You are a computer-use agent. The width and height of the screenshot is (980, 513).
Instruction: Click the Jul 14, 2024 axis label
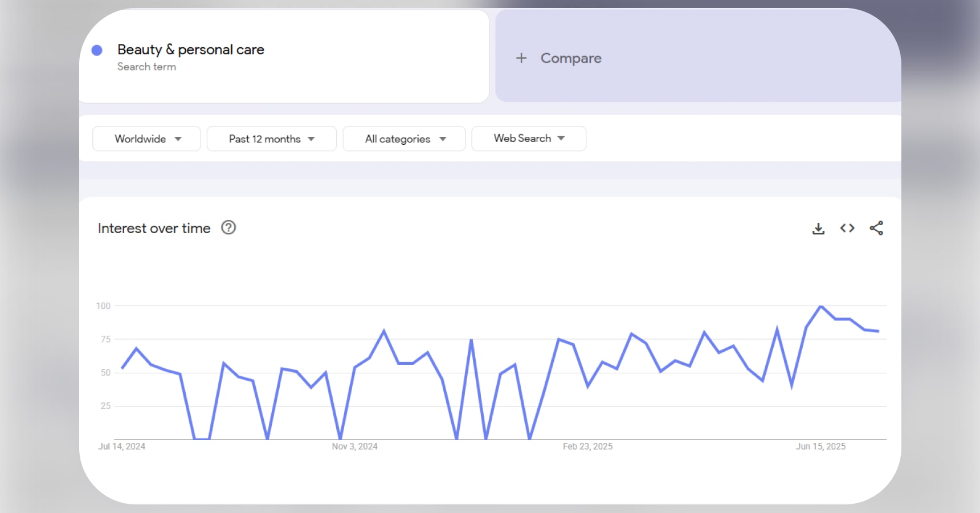click(x=121, y=446)
